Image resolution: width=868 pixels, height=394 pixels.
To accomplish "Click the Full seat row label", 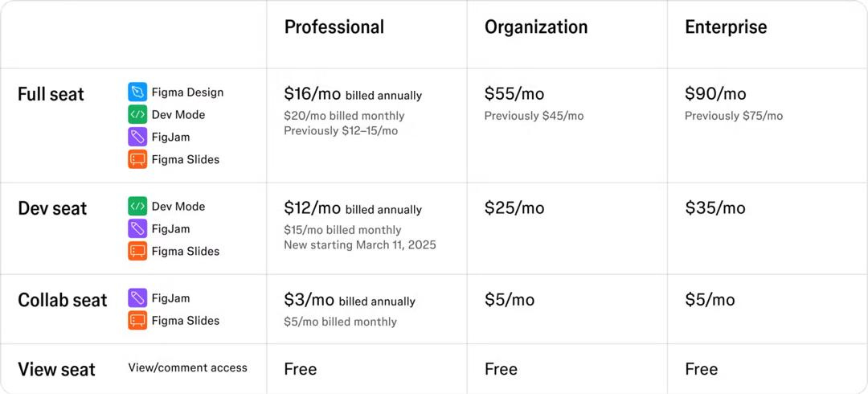I will click(51, 94).
